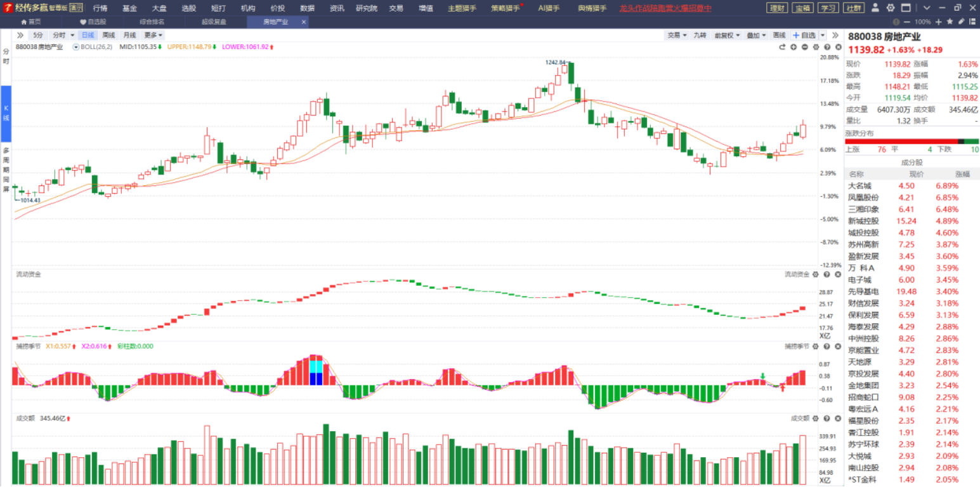Close the 捕捞季节 indicator panel

[x=837, y=347]
